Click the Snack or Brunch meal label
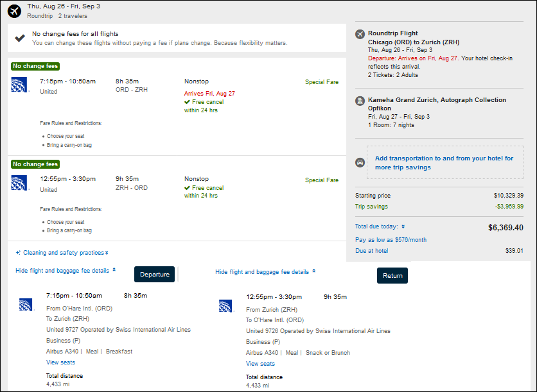This screenshot has width=537, height=392. click(x=328, y=353)
